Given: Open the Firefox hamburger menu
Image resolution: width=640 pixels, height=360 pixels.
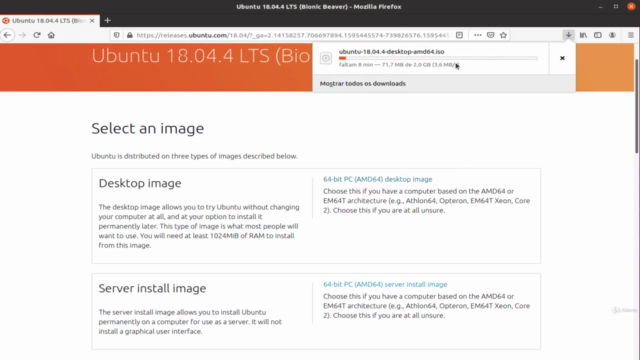Looking at the screenshot, I should tap(631, 35).
